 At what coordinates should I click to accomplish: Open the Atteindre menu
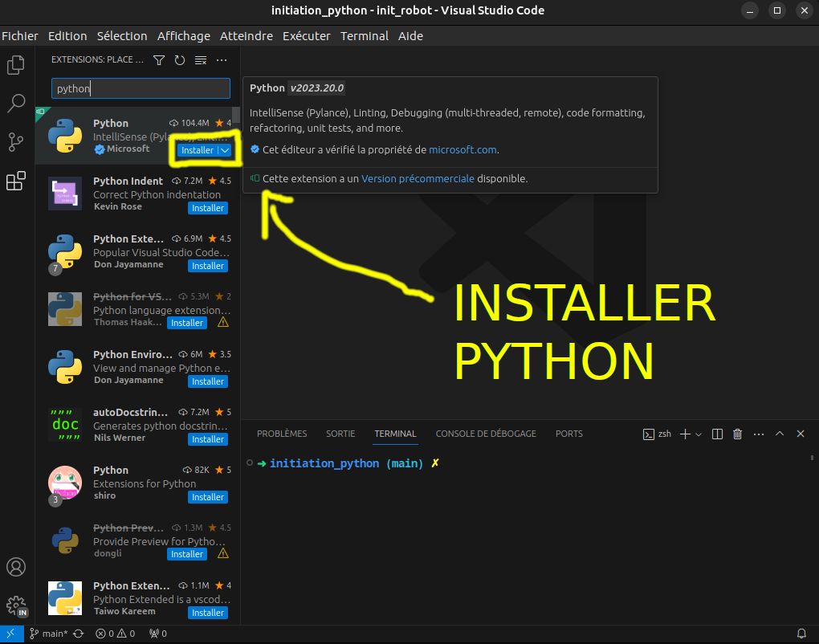tap(247, 36)
